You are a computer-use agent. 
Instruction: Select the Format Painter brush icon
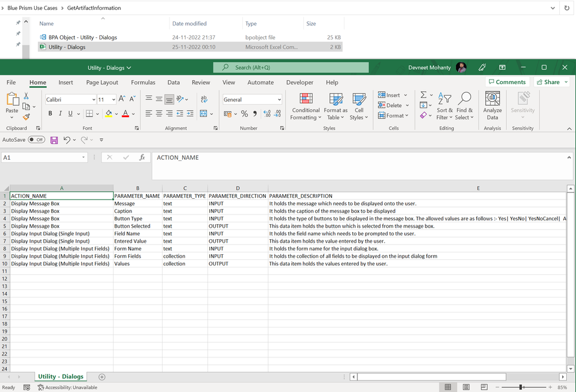pyautogui.click(x=27, y=116)
